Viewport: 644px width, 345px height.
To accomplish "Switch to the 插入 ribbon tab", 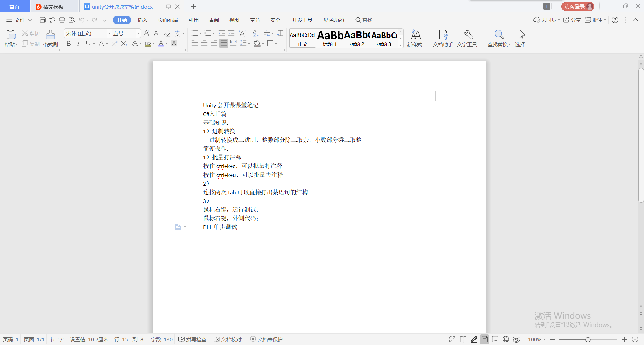I will [142, 20].
